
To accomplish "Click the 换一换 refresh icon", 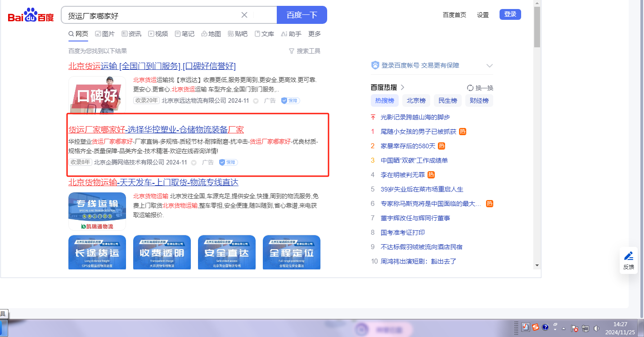I will [x=470, y=88].
